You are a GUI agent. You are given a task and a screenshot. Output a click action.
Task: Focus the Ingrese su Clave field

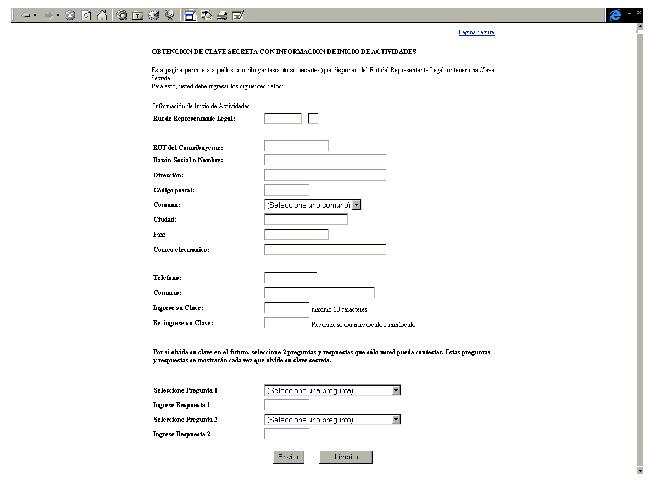[286, 308]
